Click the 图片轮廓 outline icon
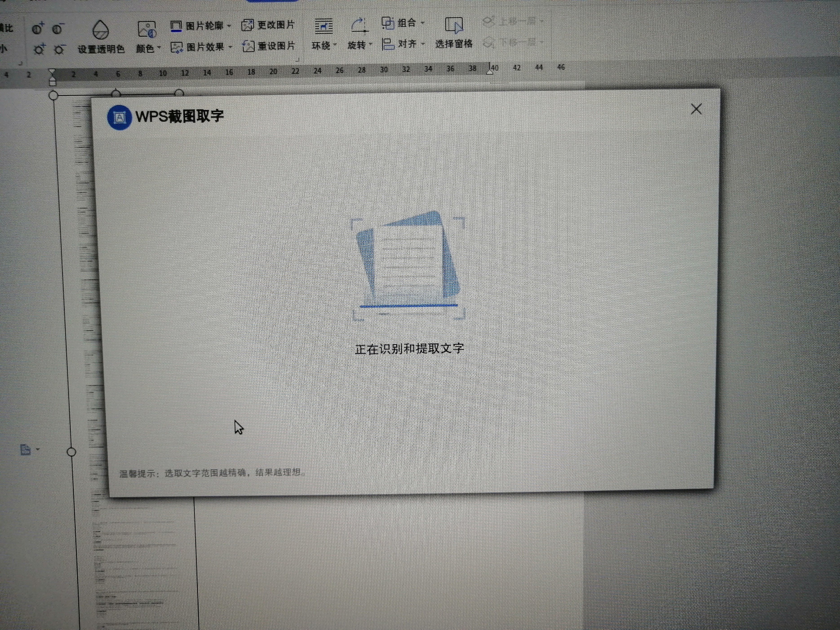The image size is (840, 630). tap(176, 26)
